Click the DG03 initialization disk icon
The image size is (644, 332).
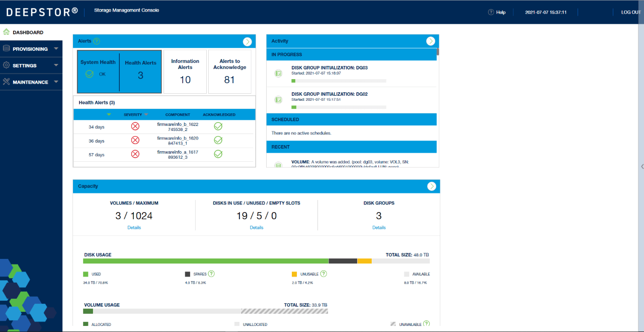click(x=278, y=74)
